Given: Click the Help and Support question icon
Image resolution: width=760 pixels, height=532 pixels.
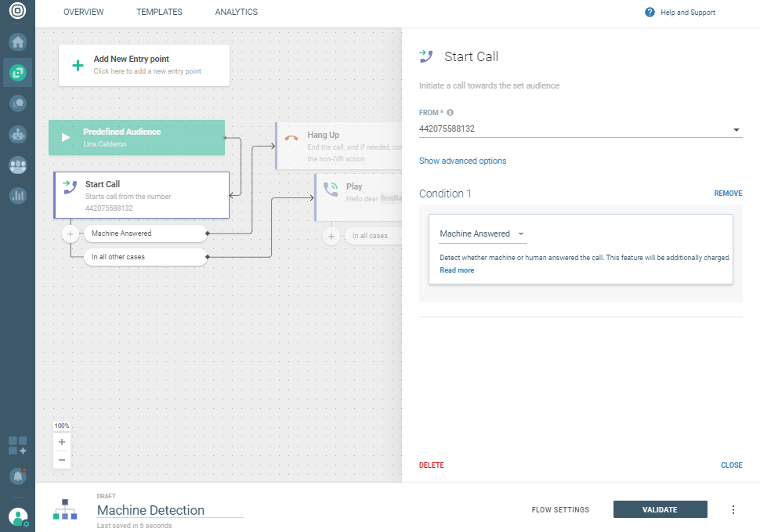Looking at the screenshot, I should point(650,13).
